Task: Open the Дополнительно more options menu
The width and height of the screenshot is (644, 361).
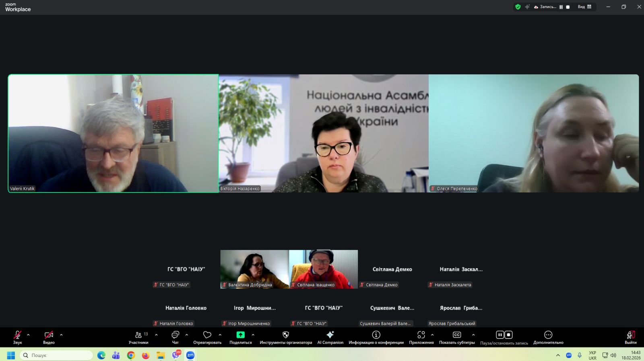Action: [x=548, y=337]
